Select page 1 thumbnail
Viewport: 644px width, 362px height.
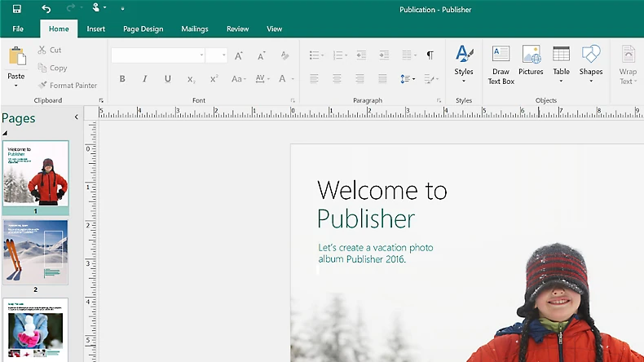click(x=35, y=173)
